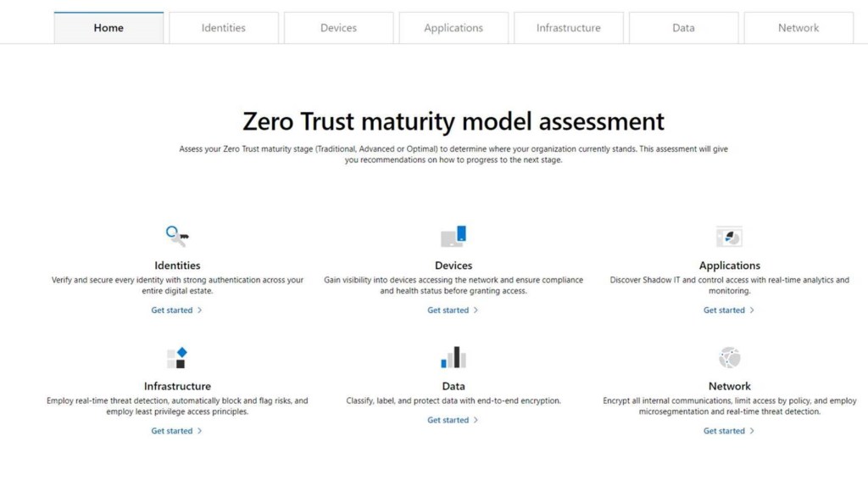
Task: Click Get started under Applications
Action: (x=728, y=310)
